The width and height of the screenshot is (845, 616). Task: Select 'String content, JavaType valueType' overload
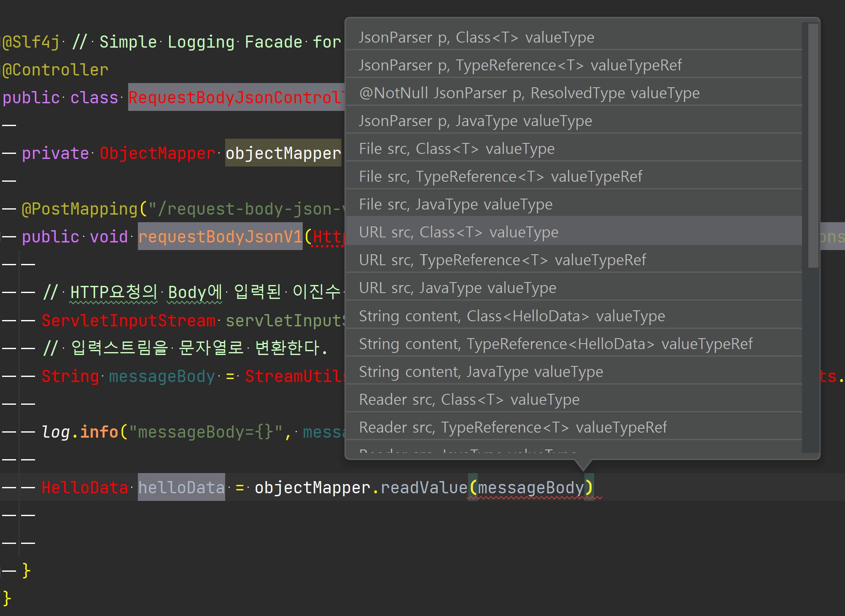point(573,371)
